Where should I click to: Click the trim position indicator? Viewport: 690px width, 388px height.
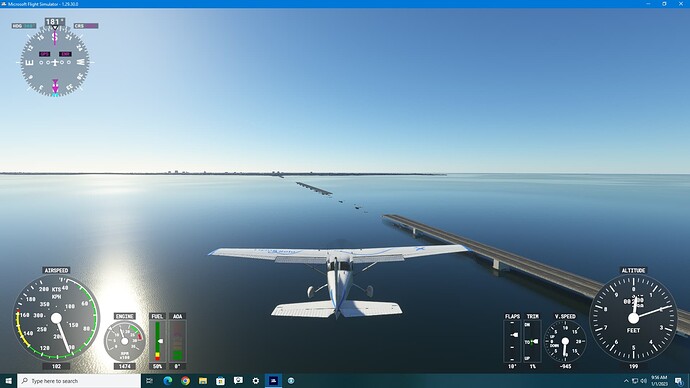point(532,341)
